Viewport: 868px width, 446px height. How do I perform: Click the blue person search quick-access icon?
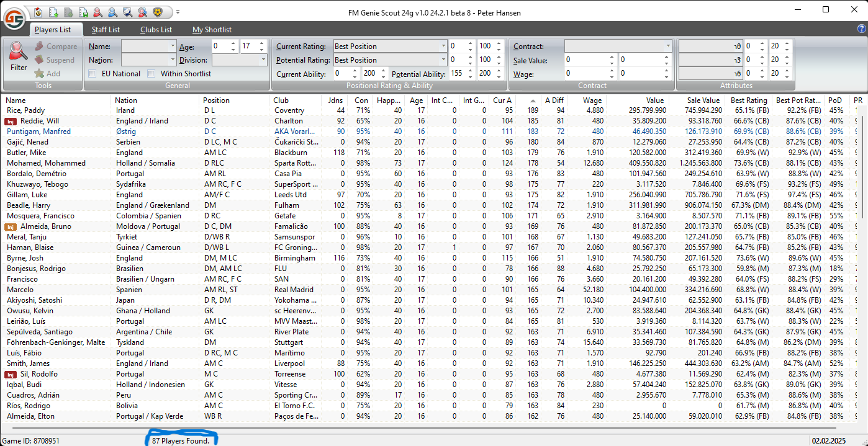pyautogui.click(x=112, y=12)
